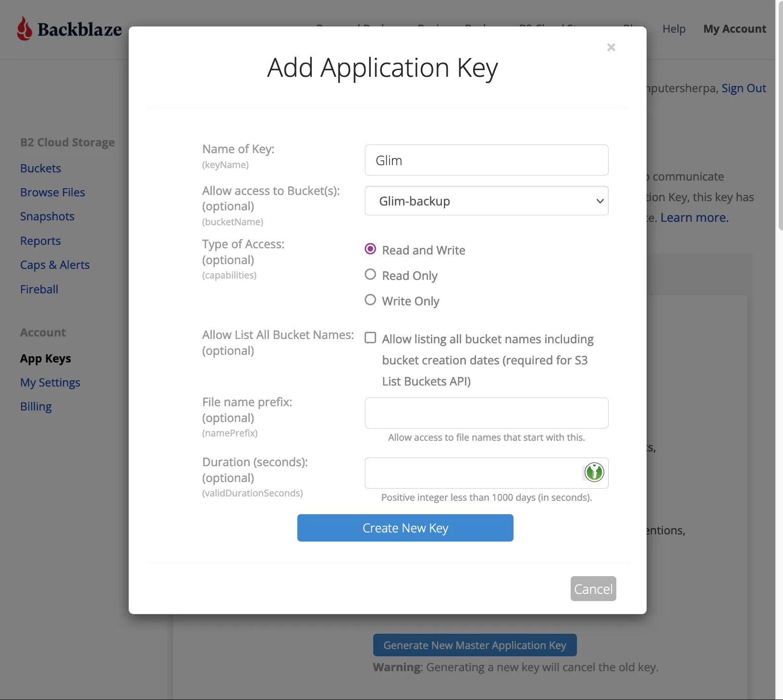783x700 pixels.
Task: Select Write Only access type
Action: coord(370,300)
